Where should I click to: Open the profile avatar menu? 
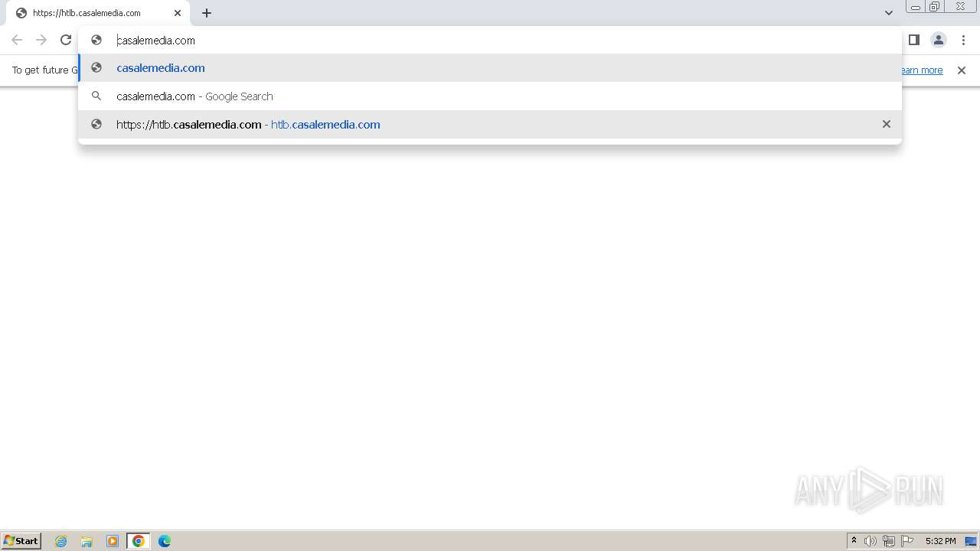tap(939, 40)
